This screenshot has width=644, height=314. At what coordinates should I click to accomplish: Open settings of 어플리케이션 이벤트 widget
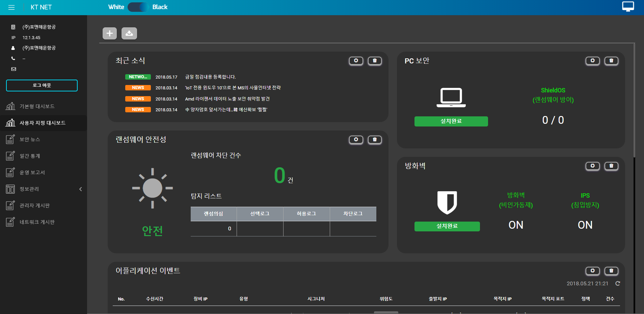[x=593, y=271]
